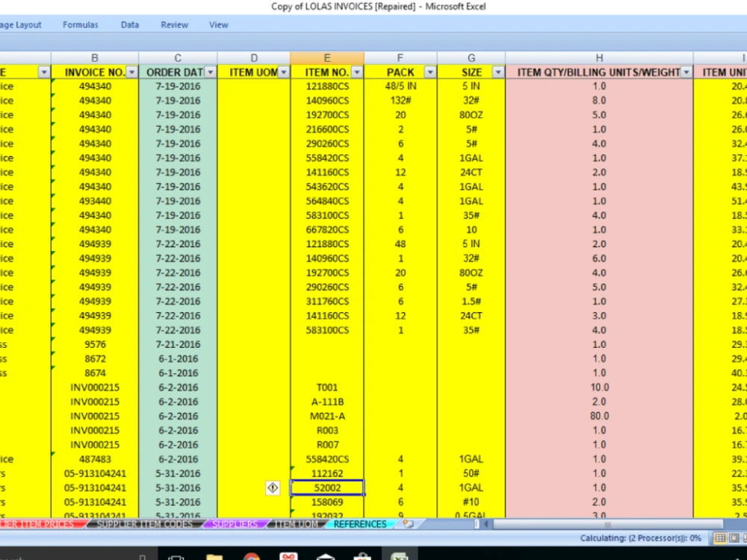The width and height of the screenshot is (747, 560).
Task: Open the View ribbon tab
Action: [x=219, y=25]
